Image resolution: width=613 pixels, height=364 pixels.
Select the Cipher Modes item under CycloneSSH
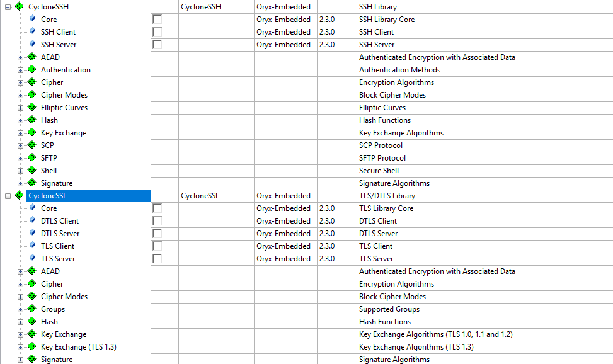pos(64,95)
